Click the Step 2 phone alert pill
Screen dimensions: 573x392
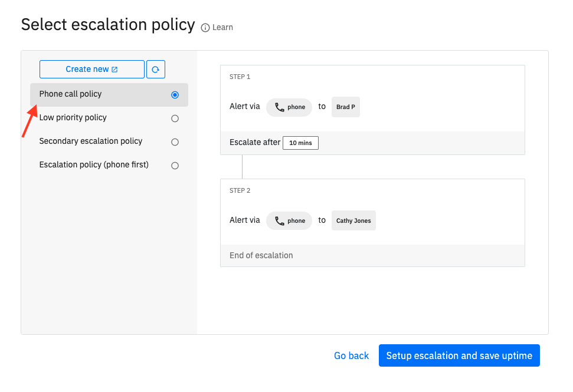coord(289,221)
